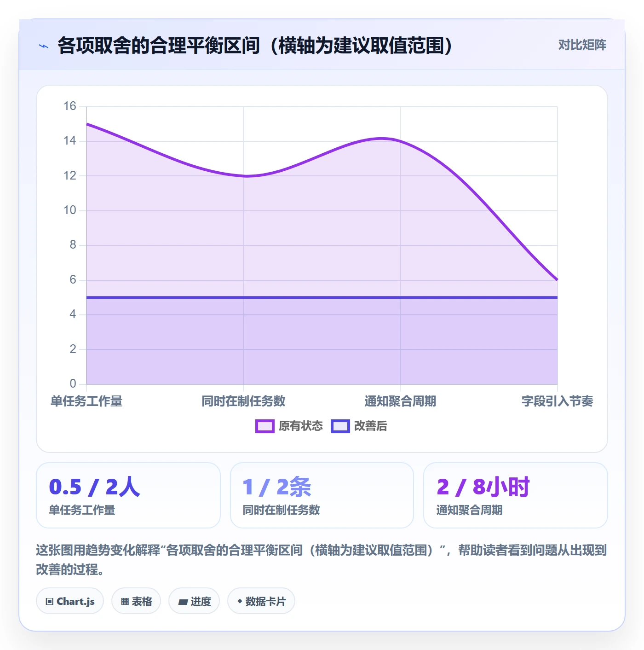The width and height of the screenshot is (644, 650).
Task: Select the Chart.js tag chip
Action: [70, 601]
